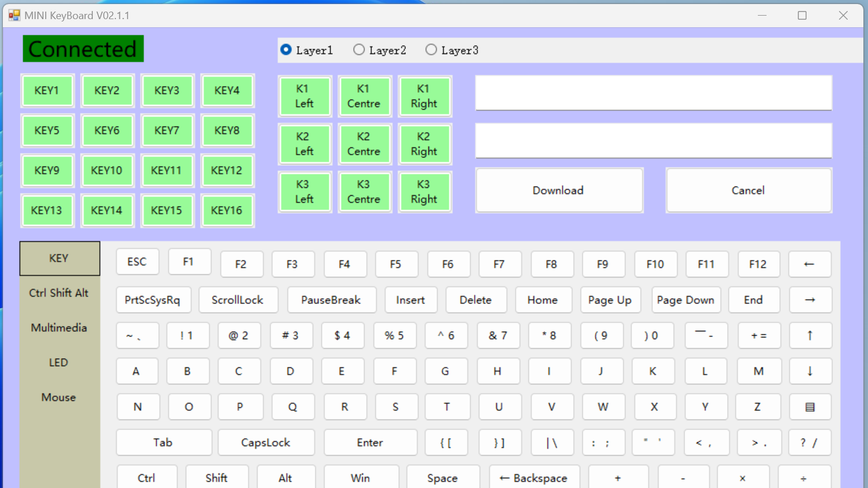
Task: Open the Ctrl Shift Alt tab
Action: [59, 293]
